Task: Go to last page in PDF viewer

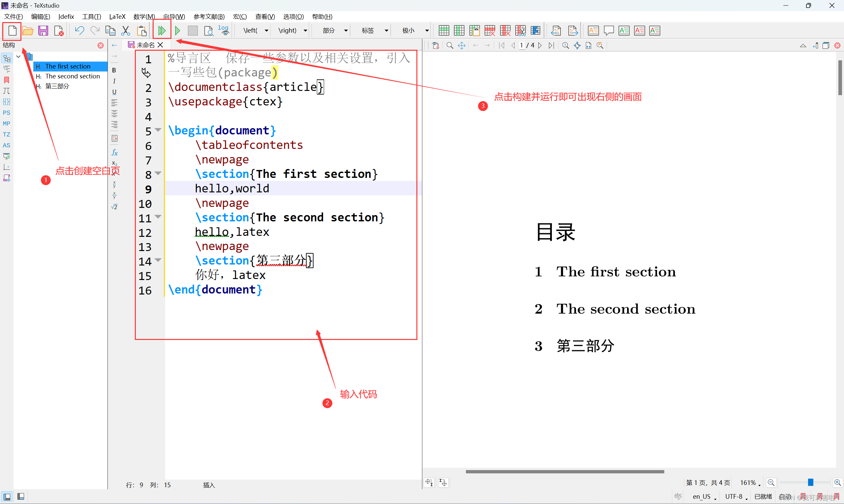Action: pyautogui.click(x=551, y=45)
